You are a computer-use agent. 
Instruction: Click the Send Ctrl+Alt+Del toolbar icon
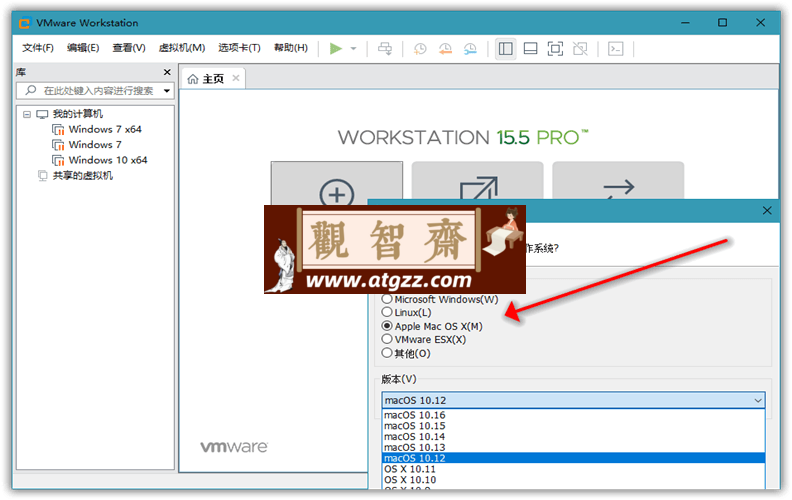pos(385,48)
